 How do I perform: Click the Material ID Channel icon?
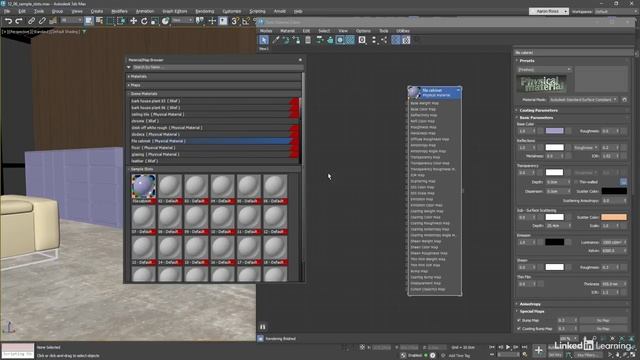pyautogui.click(x=362, y=40)
